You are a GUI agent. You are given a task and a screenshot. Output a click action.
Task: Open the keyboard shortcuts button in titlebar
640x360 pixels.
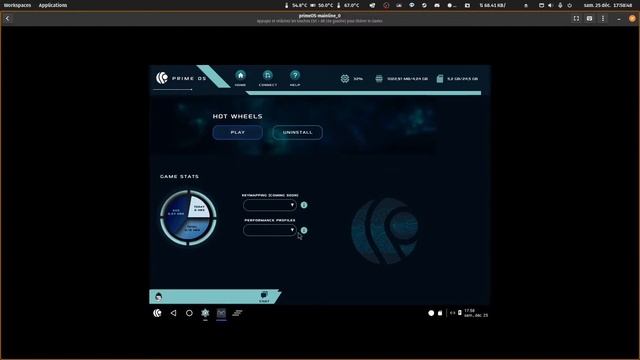click(589, 18)
